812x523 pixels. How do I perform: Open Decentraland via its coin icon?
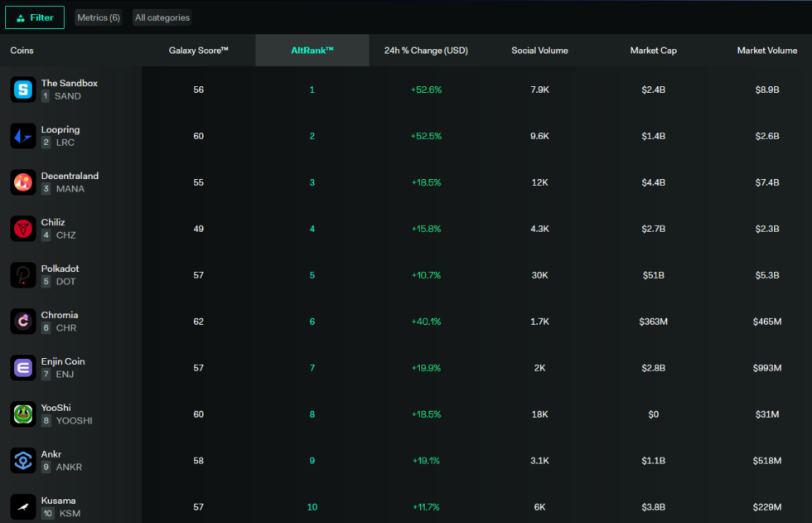tap(22, 182)
